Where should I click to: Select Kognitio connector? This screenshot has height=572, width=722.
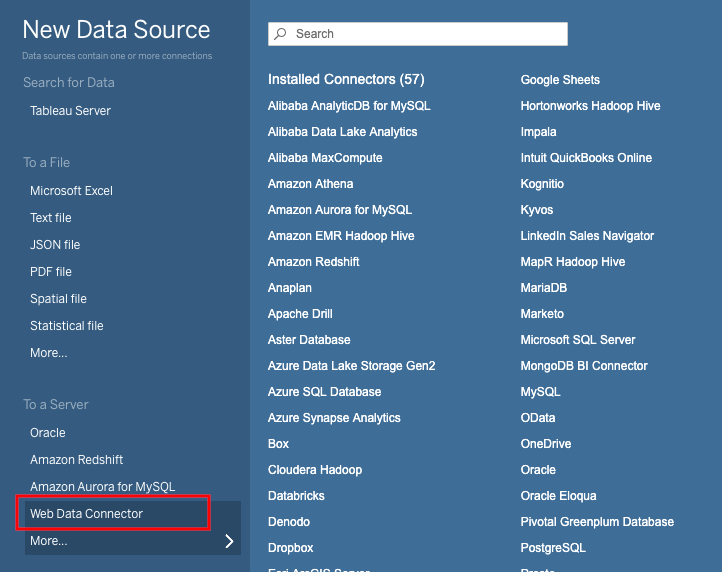(542, 184)
